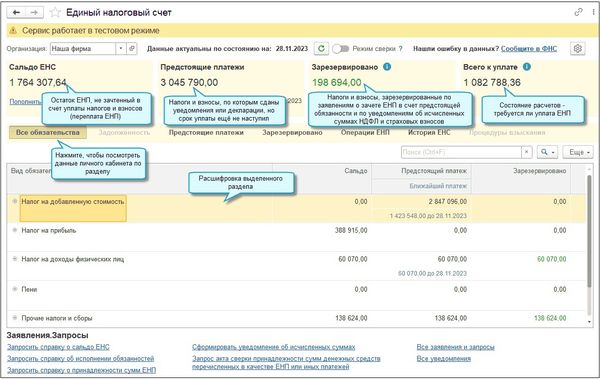
Task: Expand the Налог на доходы физических лиц row
Action: [15, 259]
